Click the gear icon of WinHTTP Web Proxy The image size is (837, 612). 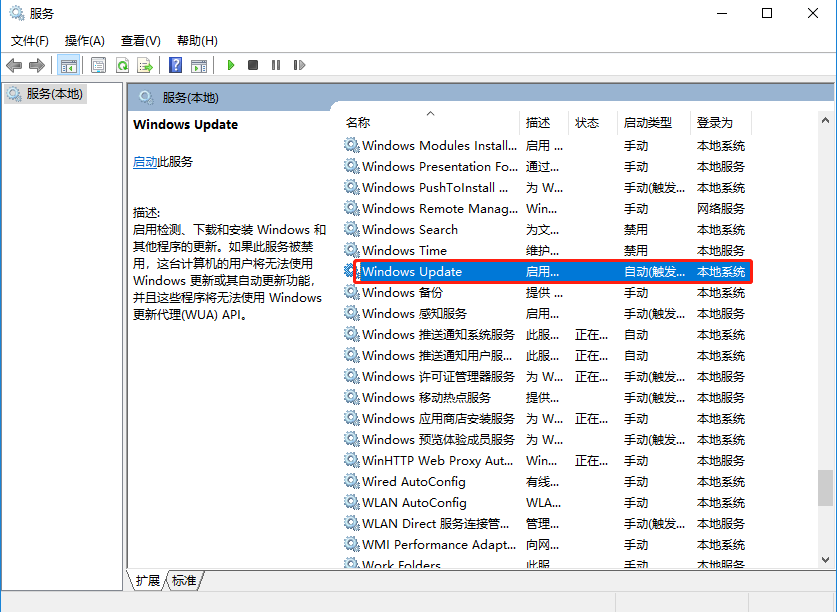(x=351, y=460)
